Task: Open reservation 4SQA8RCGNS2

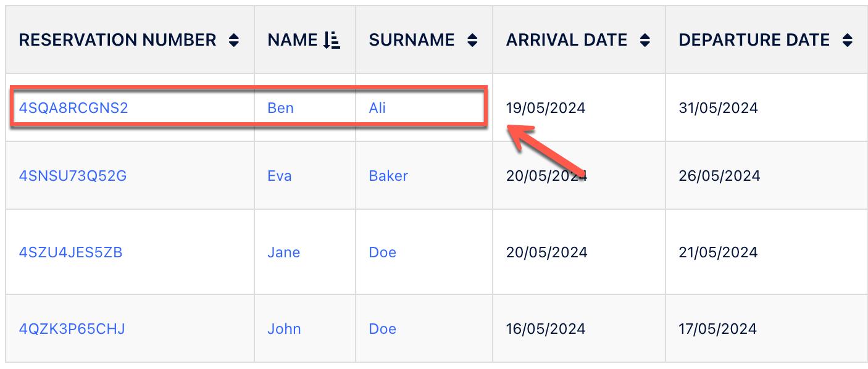Action: point(73,108)
